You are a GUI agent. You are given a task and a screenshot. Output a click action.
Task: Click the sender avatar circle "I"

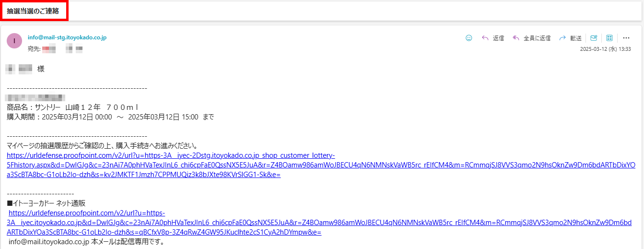(x=14, y=41)
